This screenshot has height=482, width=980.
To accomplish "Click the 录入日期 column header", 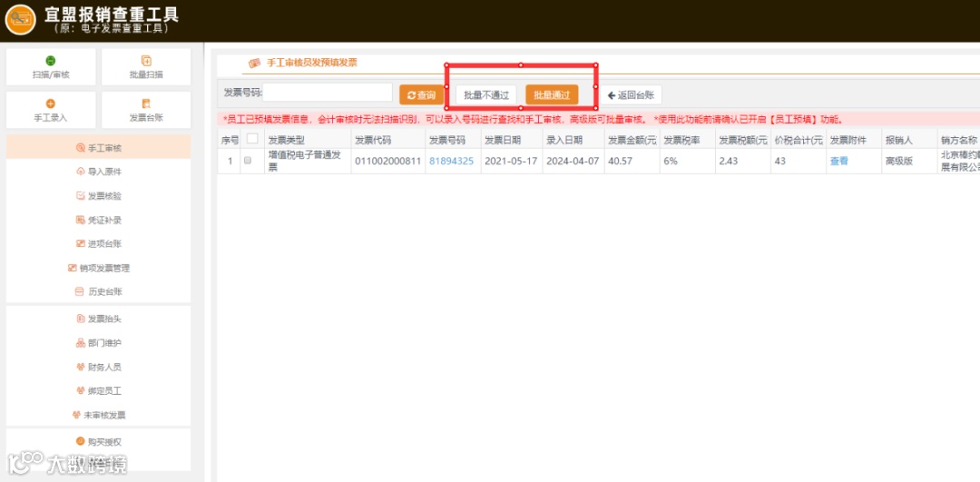I will click(x=564, y=140).
